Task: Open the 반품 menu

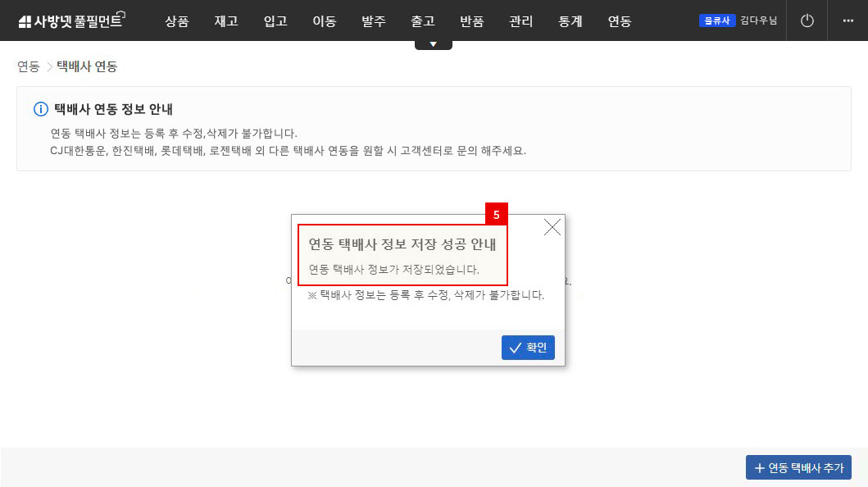Action: coord(471,22)
